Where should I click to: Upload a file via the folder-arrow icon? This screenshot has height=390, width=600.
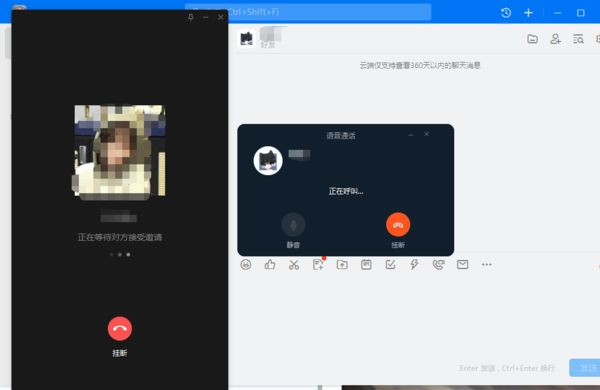342,264
